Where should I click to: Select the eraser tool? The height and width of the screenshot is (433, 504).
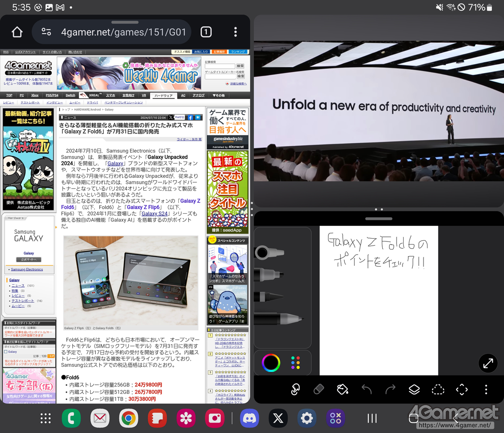click(x=319, y=389)
